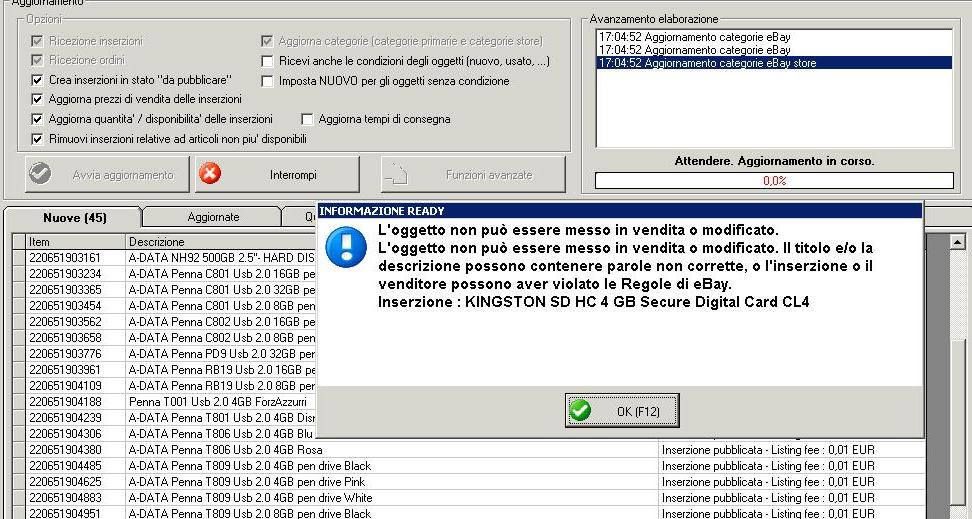Select the Nuove (45) tab
972x519 pixels.
[x=74, y=218]
